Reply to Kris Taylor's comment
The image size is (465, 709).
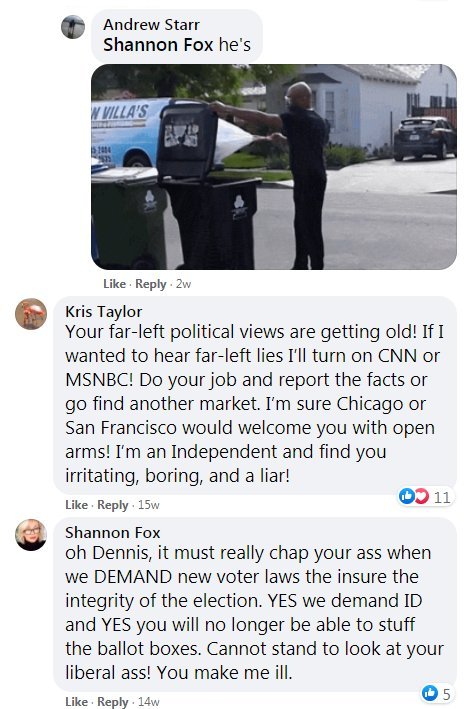(x=113, y=505)
